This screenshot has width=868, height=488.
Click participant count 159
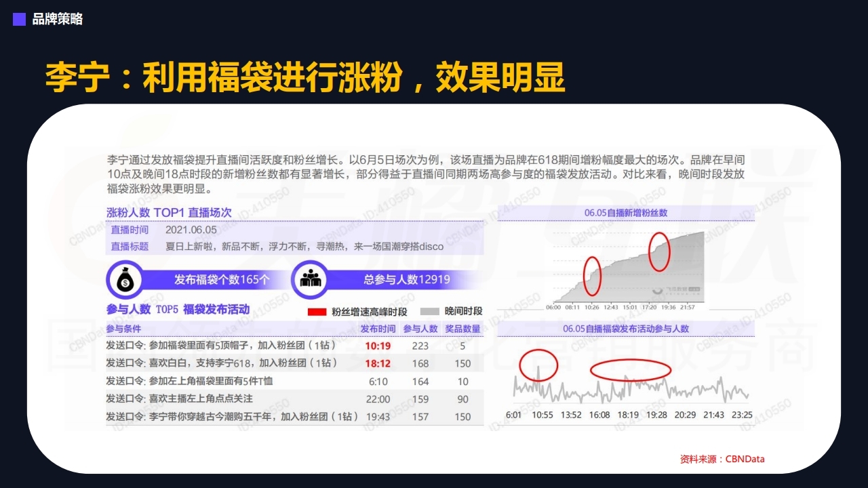pyautogui.click(x=420, y=399)
